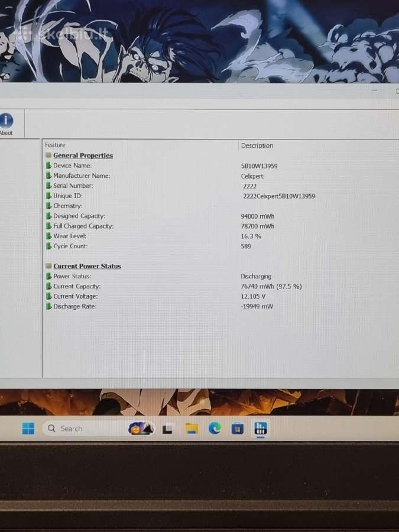Screen dimensions: 399x532
Task: Click the serial number value 2222
Action: tap(249, 186)
